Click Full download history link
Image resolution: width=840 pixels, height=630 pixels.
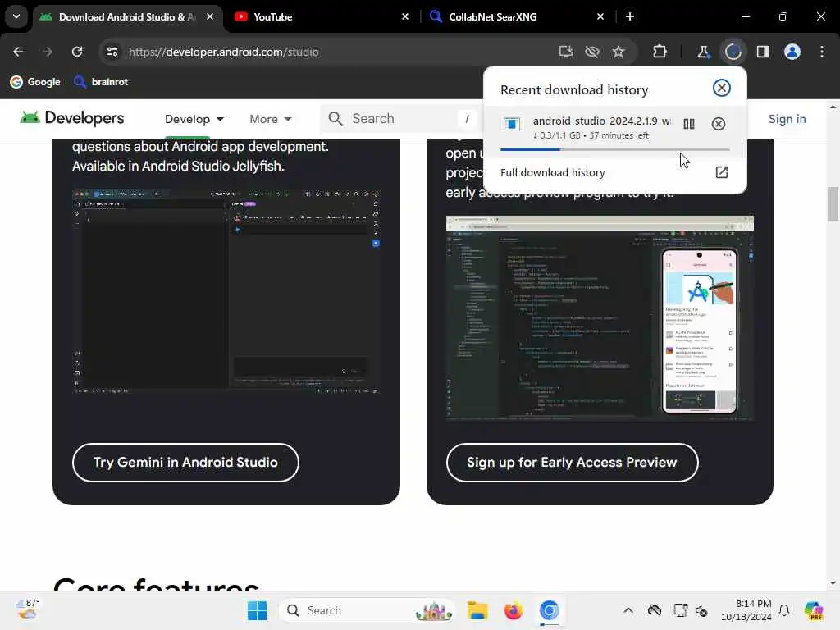(553, 172)
